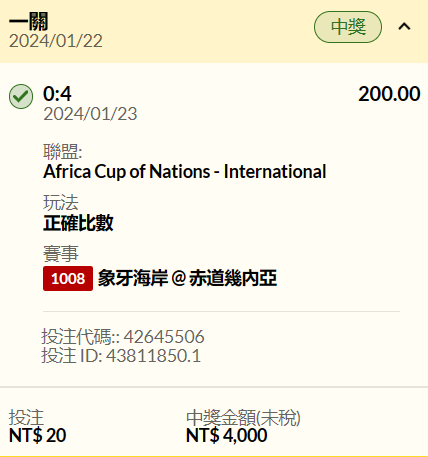
Task: Click the red 1008 match code badge
Action: (x=68, y=278)
